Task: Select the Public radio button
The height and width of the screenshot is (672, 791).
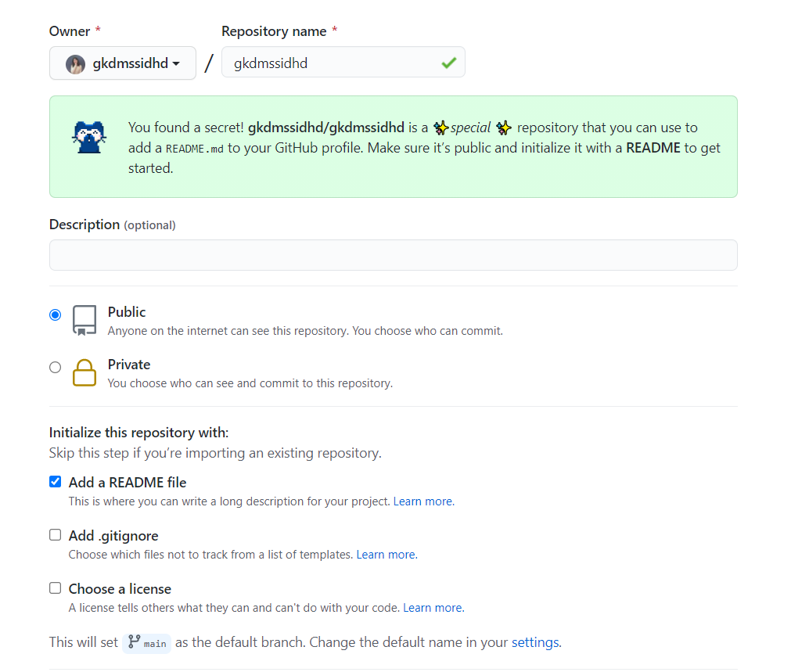Action: pos(56,314)
